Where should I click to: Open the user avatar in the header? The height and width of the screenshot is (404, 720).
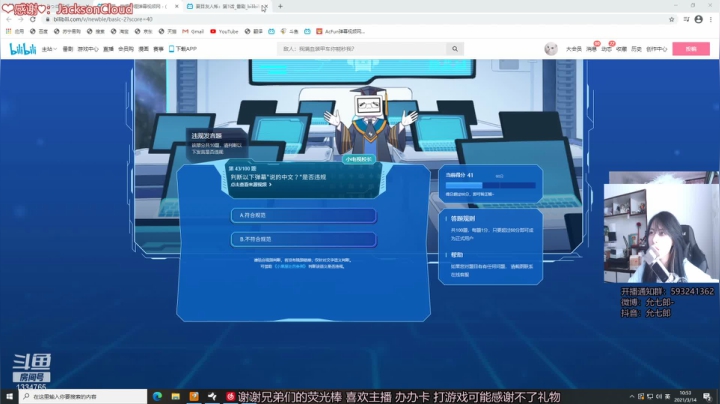(x=551, y=49)
